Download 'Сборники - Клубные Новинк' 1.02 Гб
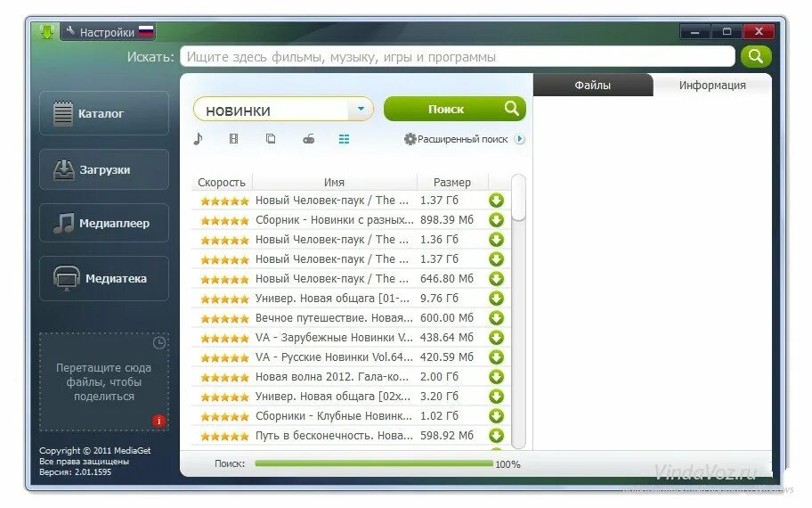Screen dimensions: 812x508 [x=496, y=415]
